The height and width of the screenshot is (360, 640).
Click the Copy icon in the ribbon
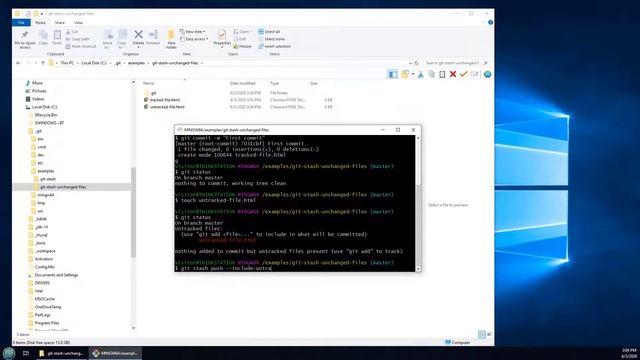[43, 36]
